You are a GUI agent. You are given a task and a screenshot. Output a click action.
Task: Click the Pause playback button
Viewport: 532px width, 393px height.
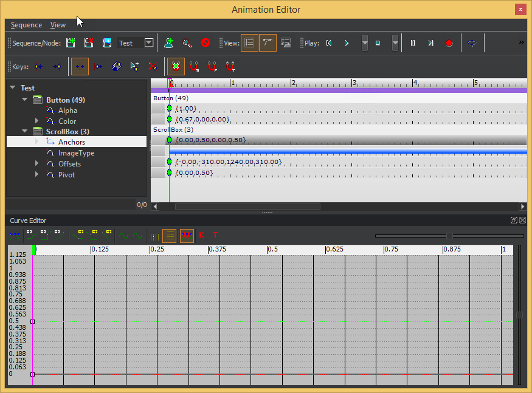(413, 43)
